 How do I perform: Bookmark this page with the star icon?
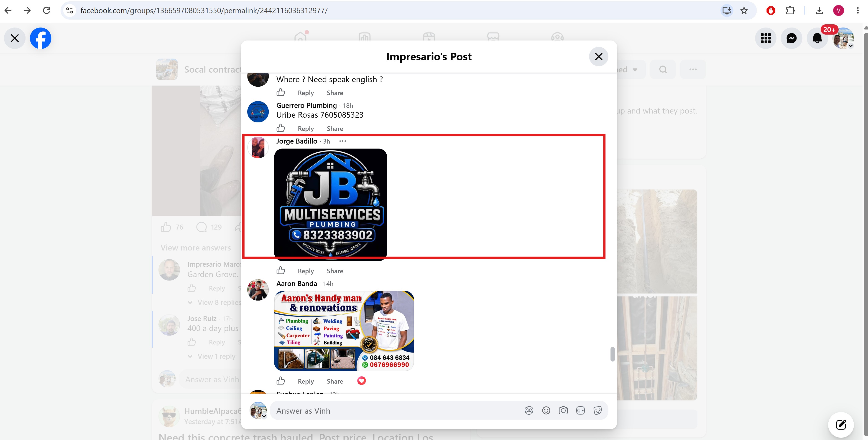coord(744,10)
